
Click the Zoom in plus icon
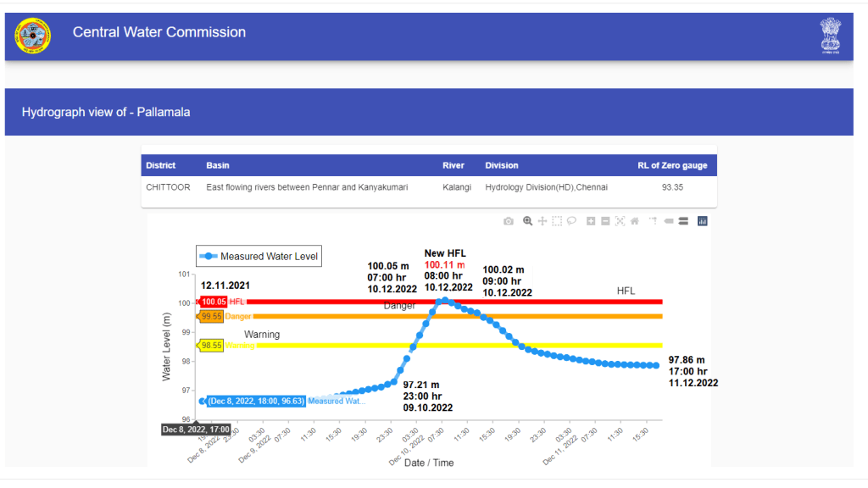click(591, 221)
